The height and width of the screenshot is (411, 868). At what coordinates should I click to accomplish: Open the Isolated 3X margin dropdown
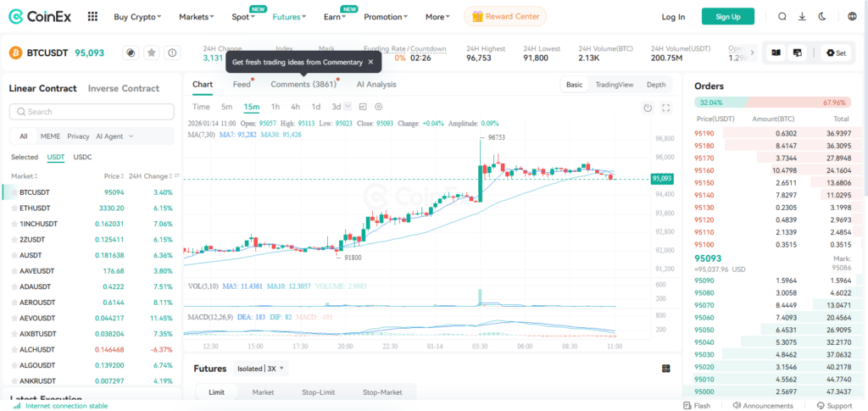click(x=260, y=369)
